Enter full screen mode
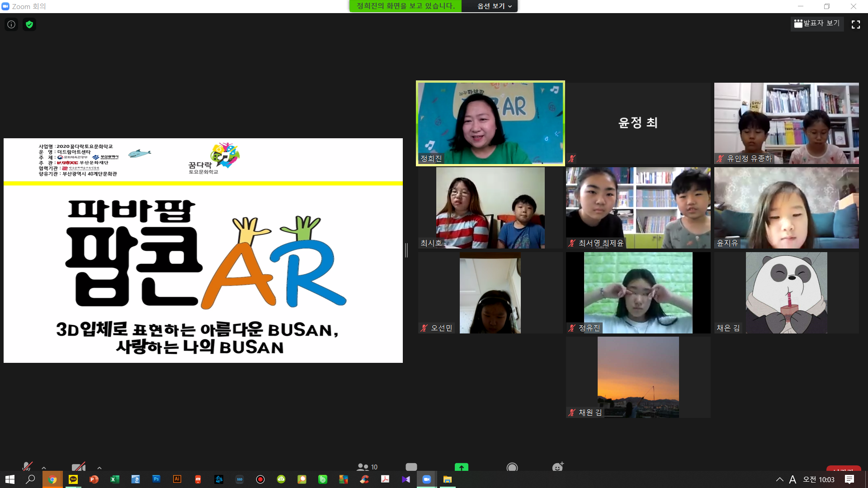Screen dimensions: 868x488 [x=856, y=24]
